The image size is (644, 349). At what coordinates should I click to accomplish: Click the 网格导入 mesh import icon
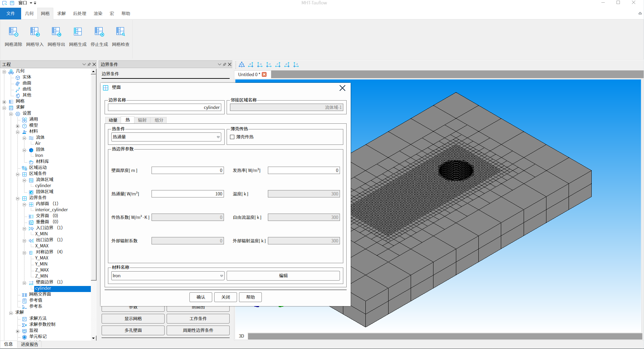pos(35,32)
